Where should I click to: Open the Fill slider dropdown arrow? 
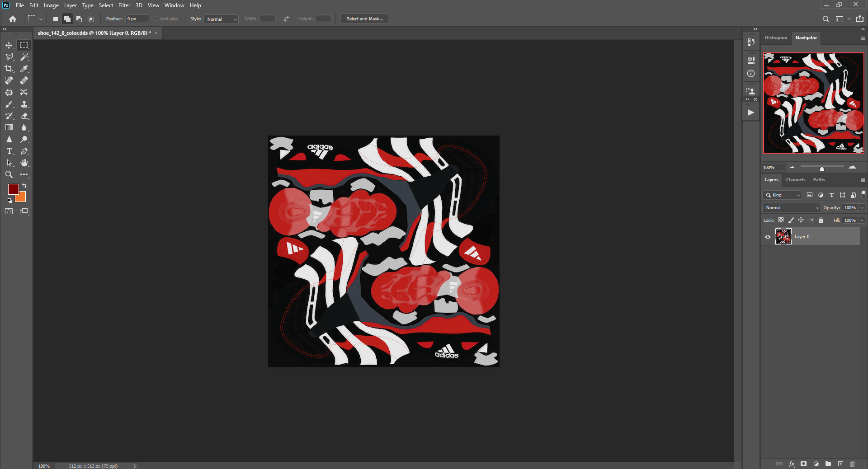[862, 220]
